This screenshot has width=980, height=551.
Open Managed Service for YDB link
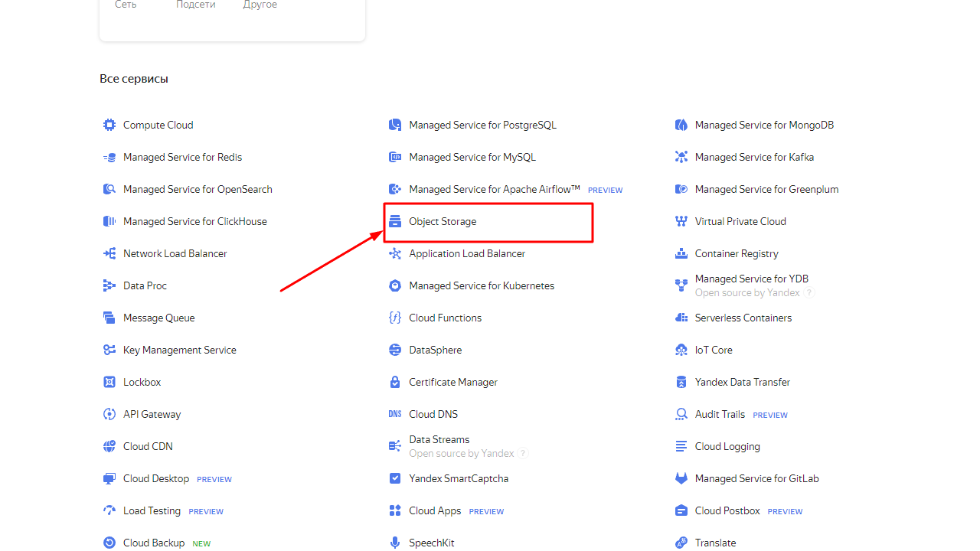tap(752, 279)
